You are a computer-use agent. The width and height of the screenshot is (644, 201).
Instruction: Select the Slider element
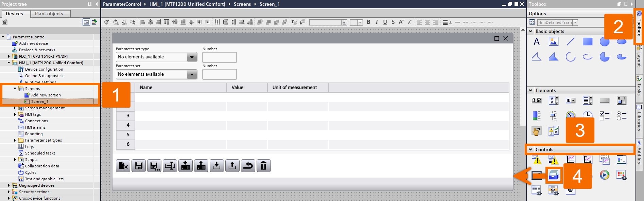554,116
